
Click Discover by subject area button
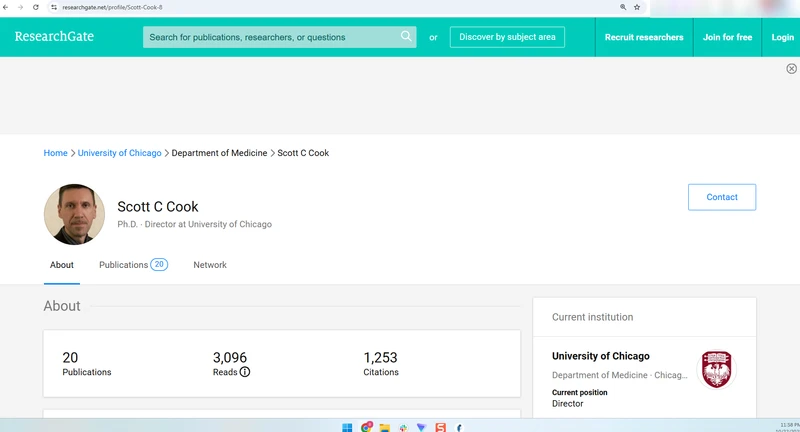pos(507,37)
